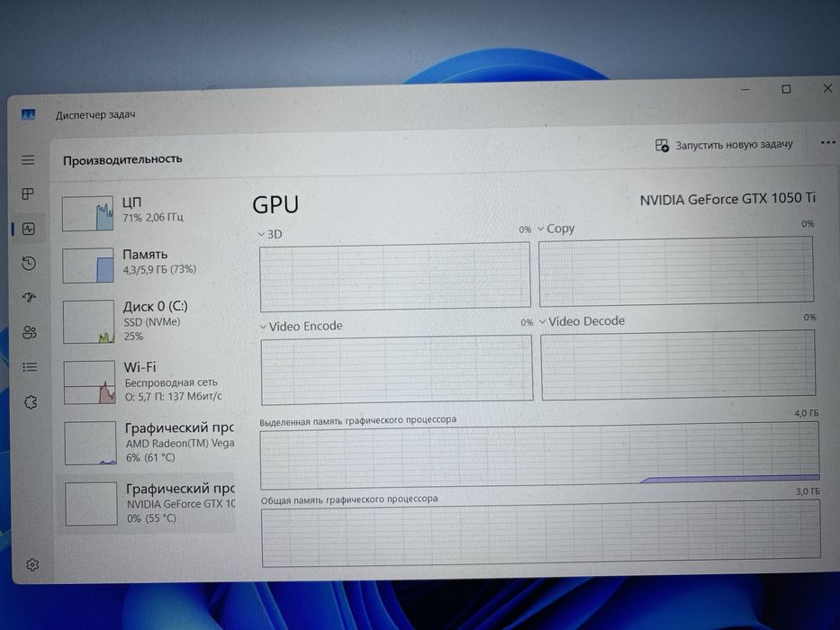The height and width of the screenshot is (630, 840).
Task: Open the Services puzzle icon page
Action: pyautogui.click(x=31, y=401)
